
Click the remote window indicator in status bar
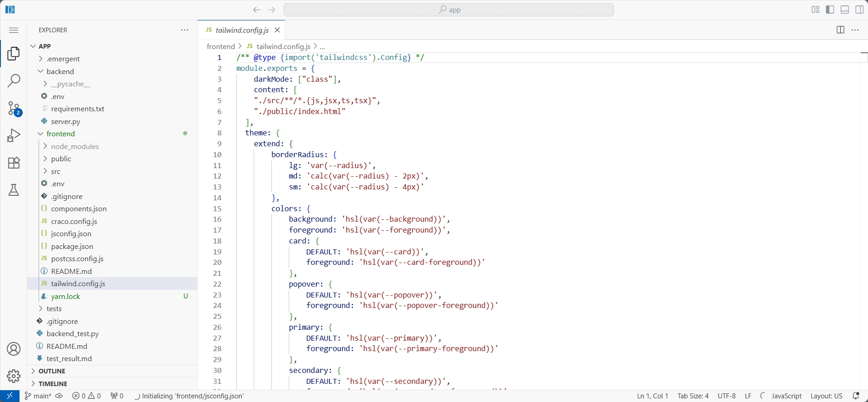[10, 396]
